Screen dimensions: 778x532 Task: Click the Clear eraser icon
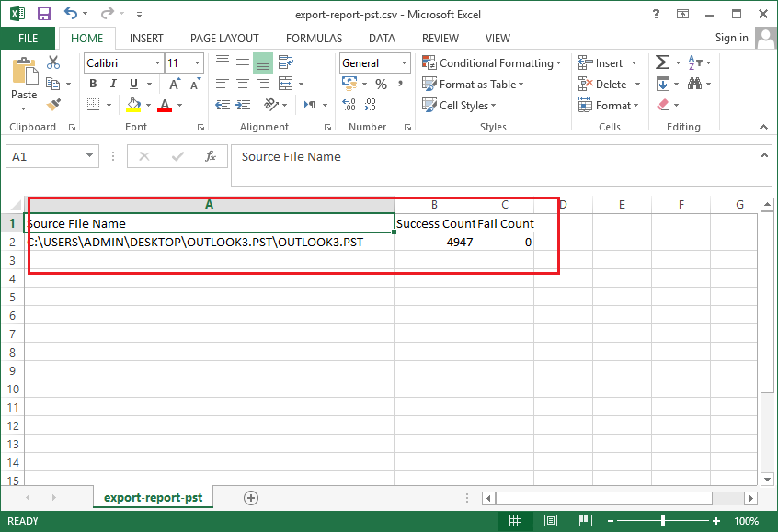(663, 105)
